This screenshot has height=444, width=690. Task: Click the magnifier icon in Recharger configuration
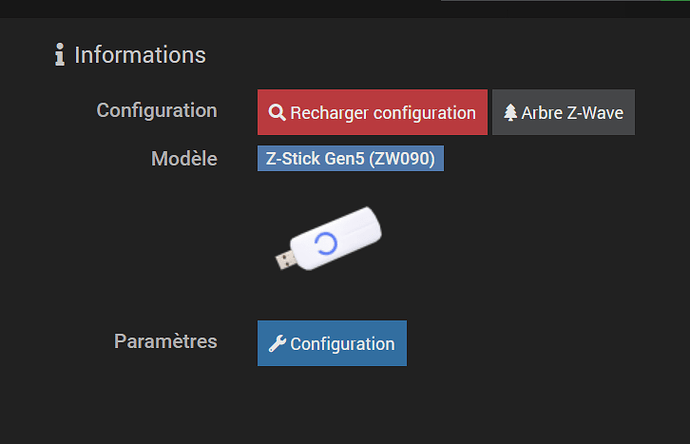277,113
